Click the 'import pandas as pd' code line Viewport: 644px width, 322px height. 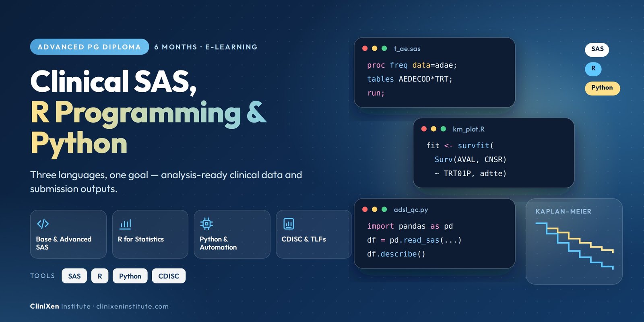click(x=410, y=226)
